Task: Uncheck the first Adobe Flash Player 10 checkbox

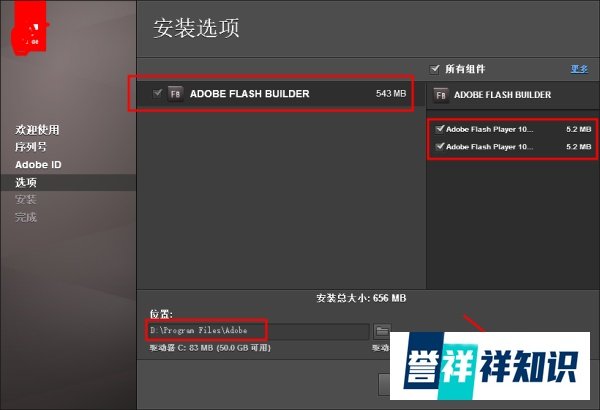Action: [440, 129]
